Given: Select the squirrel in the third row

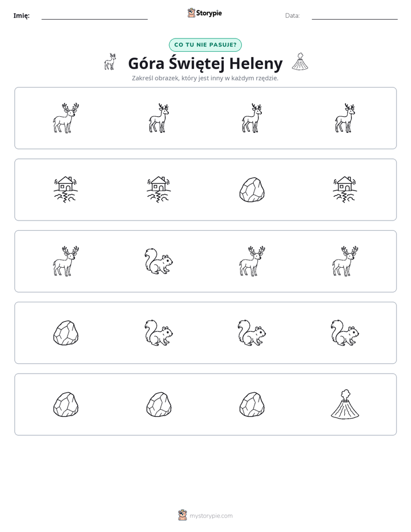Looking at the screenshot, I should [x=159, y=261].
